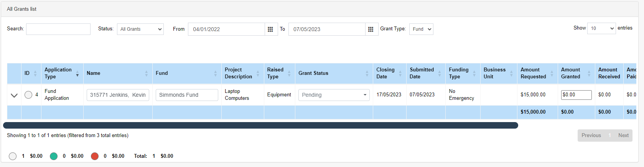The width and height of the screenshot is (644, 167).
Task: Click the Amount Received column header
Action: tap(609, 73)
